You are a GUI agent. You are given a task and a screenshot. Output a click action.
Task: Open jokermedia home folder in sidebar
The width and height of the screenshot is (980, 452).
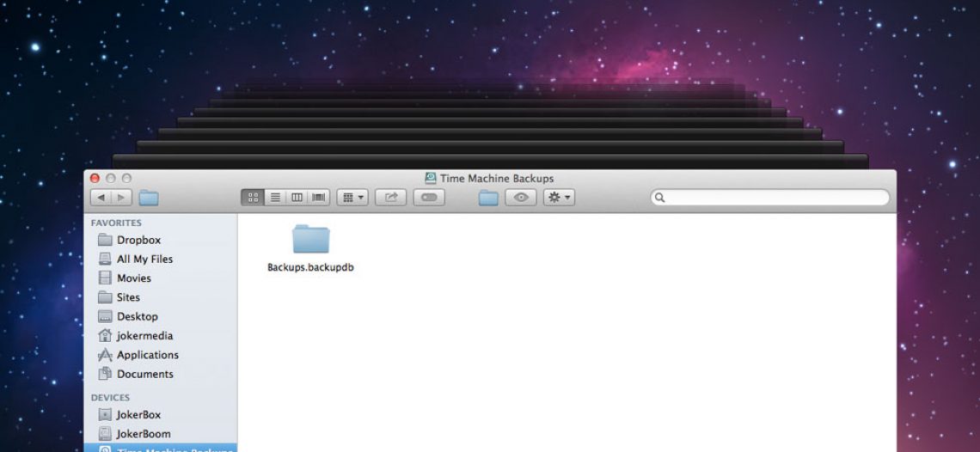(144, 336)
